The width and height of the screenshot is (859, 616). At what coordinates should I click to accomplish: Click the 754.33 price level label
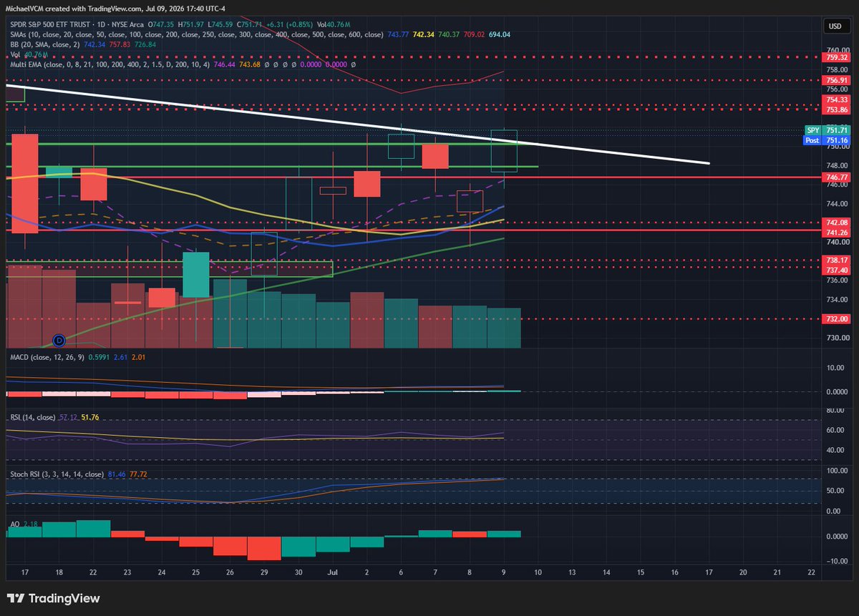click(837, 100)
